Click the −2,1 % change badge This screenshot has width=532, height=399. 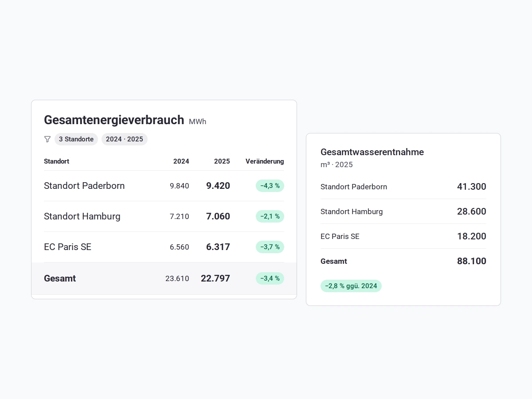270,216
